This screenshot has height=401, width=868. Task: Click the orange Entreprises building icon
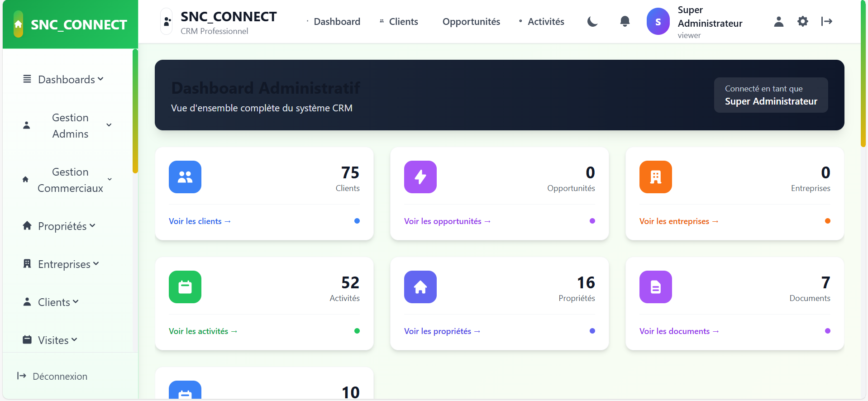655,177
